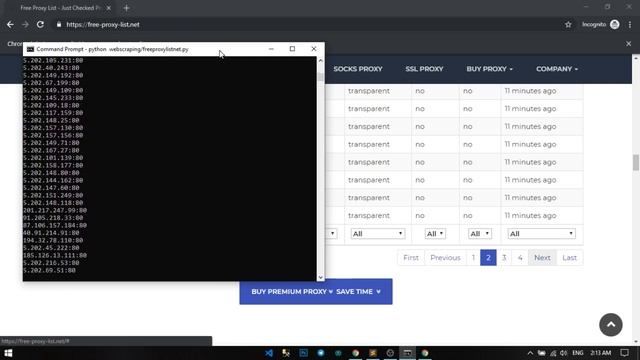Go to the Previous page
The width and height of the screenshot is (640, 360).
point(445,258)
